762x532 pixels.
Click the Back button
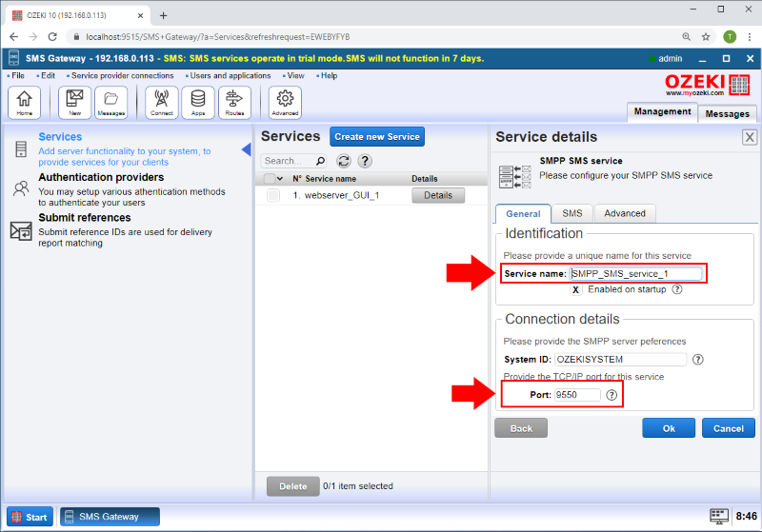[x=521, y=428]
